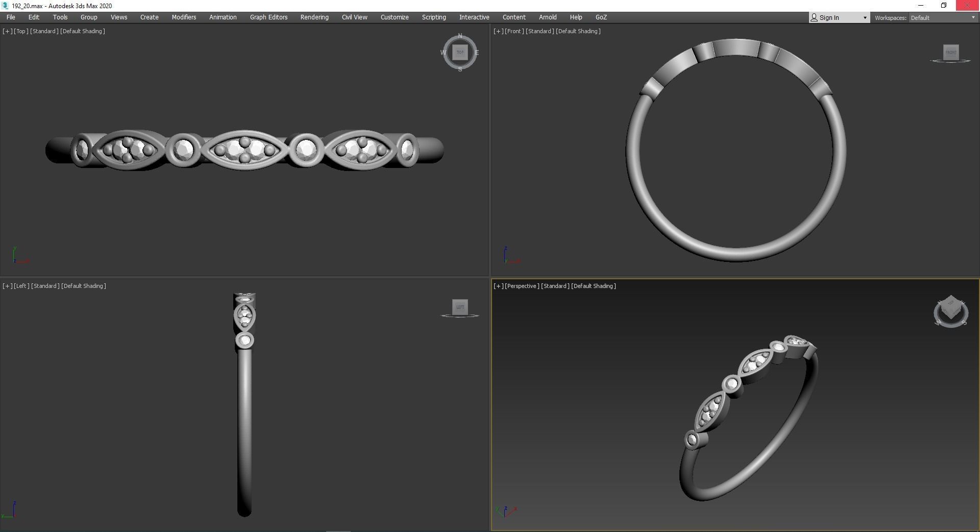Open [Default Shading] menu in Left viewport
Viewport: 980px width, 532px height.
tap(84, 286)
